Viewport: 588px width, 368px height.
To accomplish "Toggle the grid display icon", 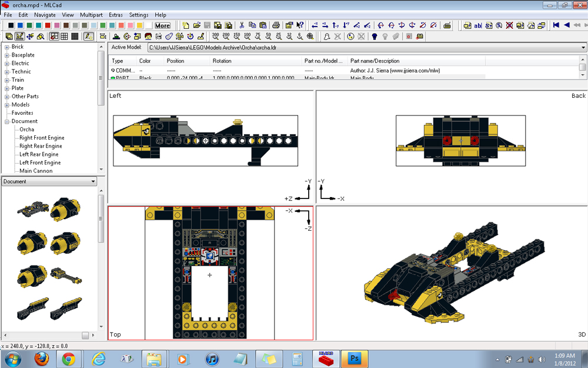I will coord(409,36).
